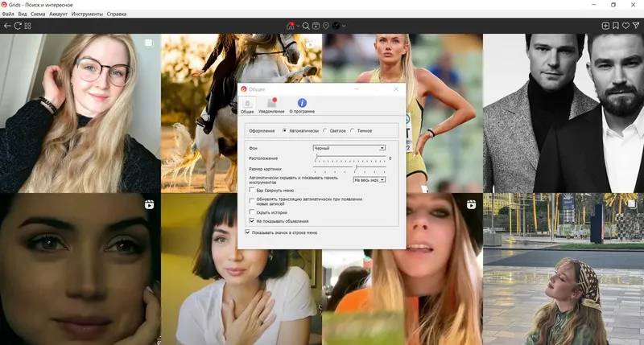
Task: Enable the Скрыть истории checkbox
Action: (x=252, y=212)
